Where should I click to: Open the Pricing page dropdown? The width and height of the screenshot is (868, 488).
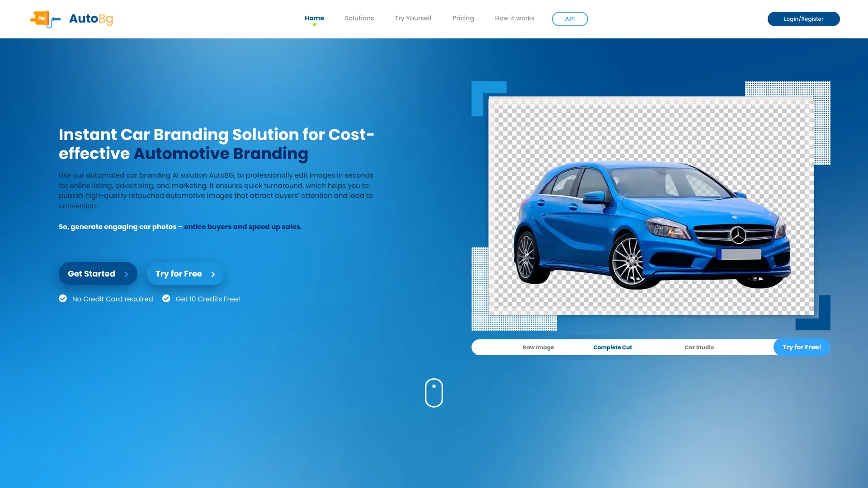pos(462,18)
